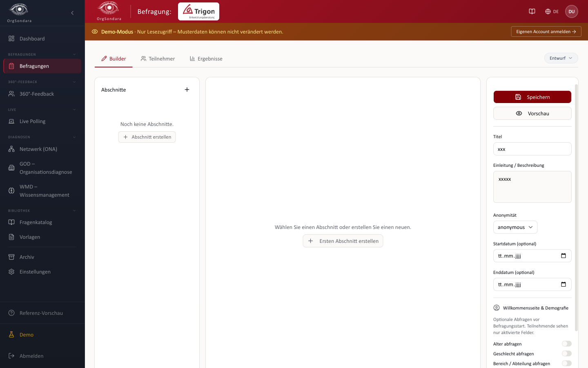Open the Anonymität anonymous dropdown
The image size is (588, 368).
[515, 227]
